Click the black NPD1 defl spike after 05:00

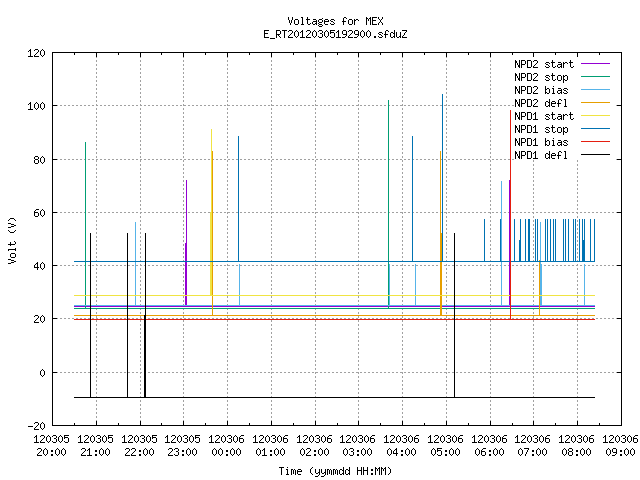454,315
